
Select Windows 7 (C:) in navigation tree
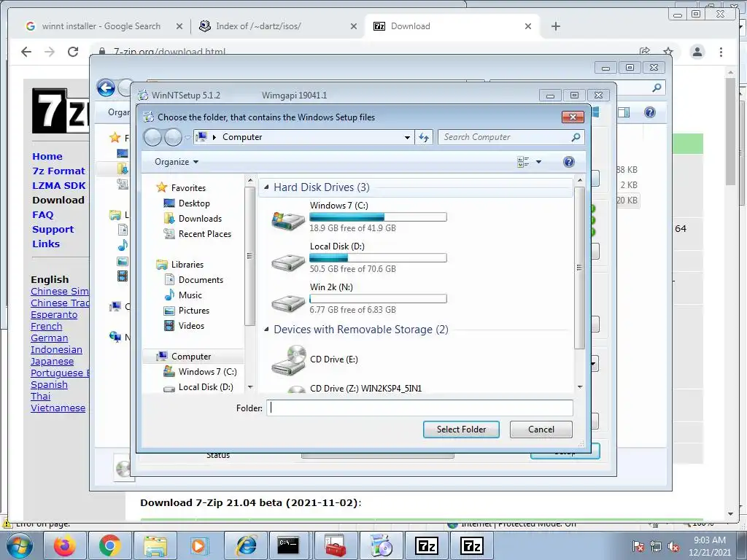pyautogui.click(x=207, y=371)
